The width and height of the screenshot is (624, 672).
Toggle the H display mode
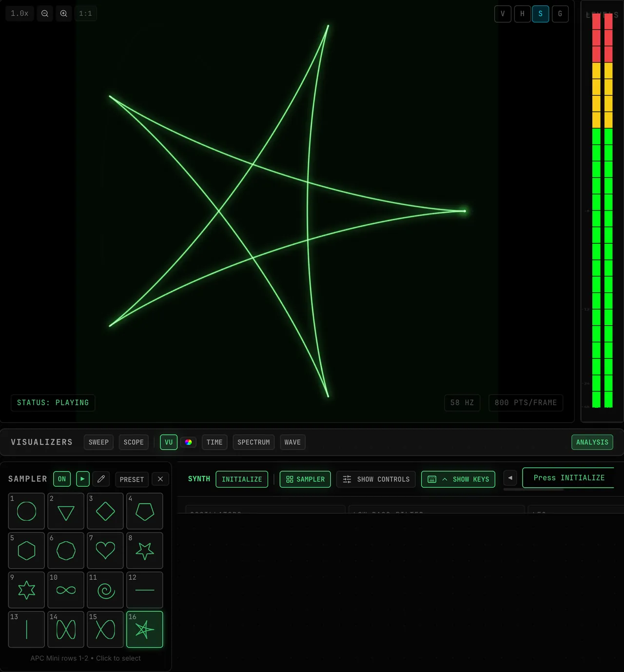(522, 14)
